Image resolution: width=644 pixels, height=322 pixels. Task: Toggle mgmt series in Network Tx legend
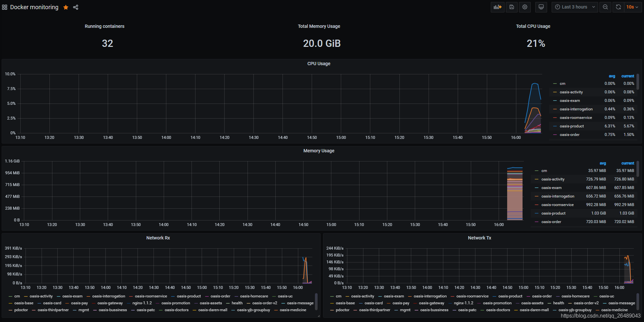tap(405, 310)
